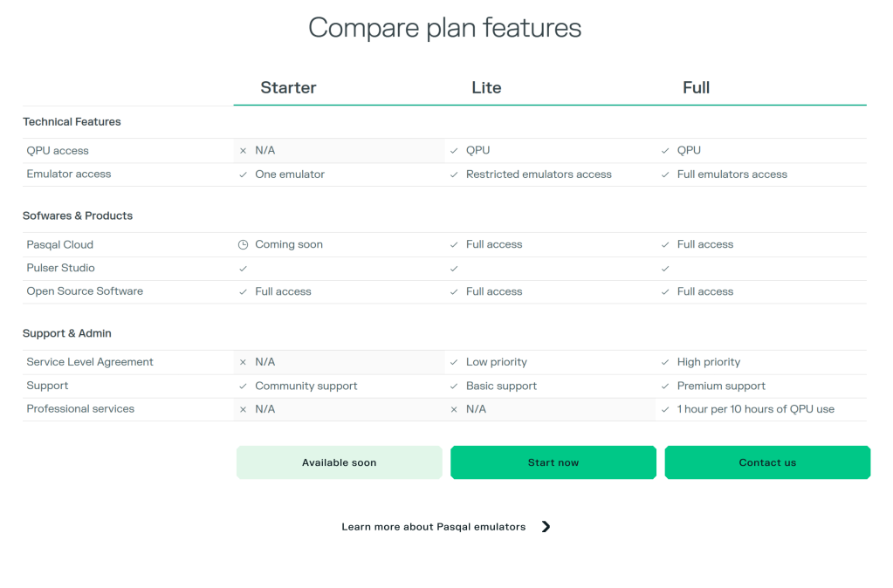Click the checkmark beside Premium support
The image size is (893, 588).
pos(665,386)
